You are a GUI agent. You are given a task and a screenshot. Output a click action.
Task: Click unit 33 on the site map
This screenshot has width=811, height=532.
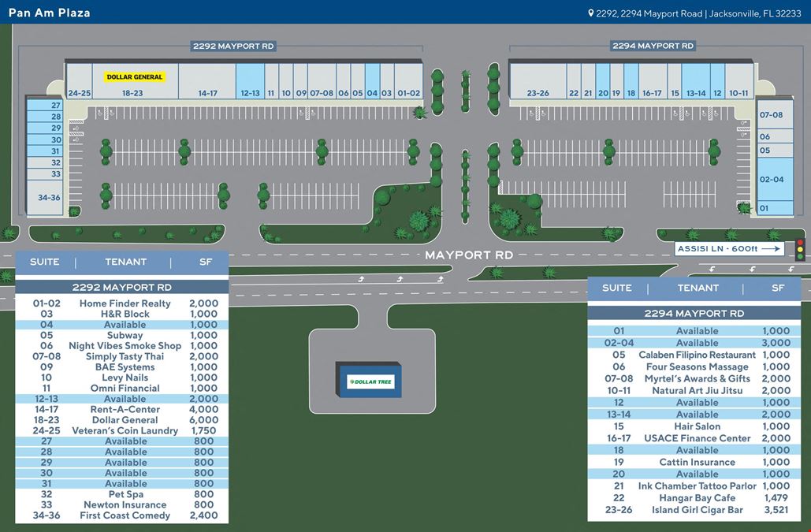pos(45,174)
